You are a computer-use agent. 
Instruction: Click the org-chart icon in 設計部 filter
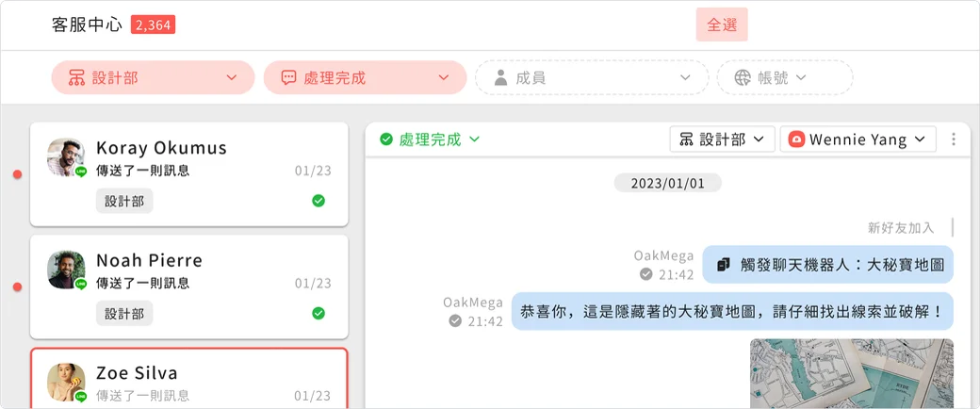pos(76,78)
